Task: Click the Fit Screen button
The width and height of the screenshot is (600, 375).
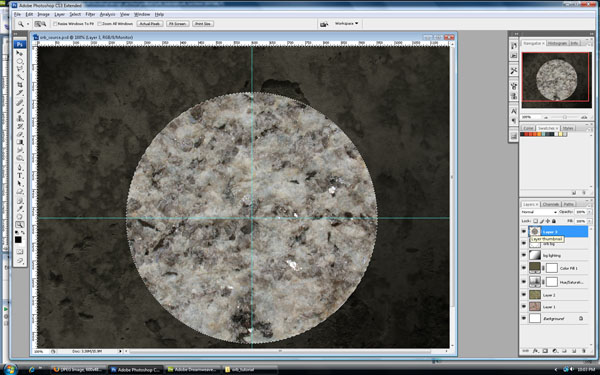Action: click(x=178, y=24)
